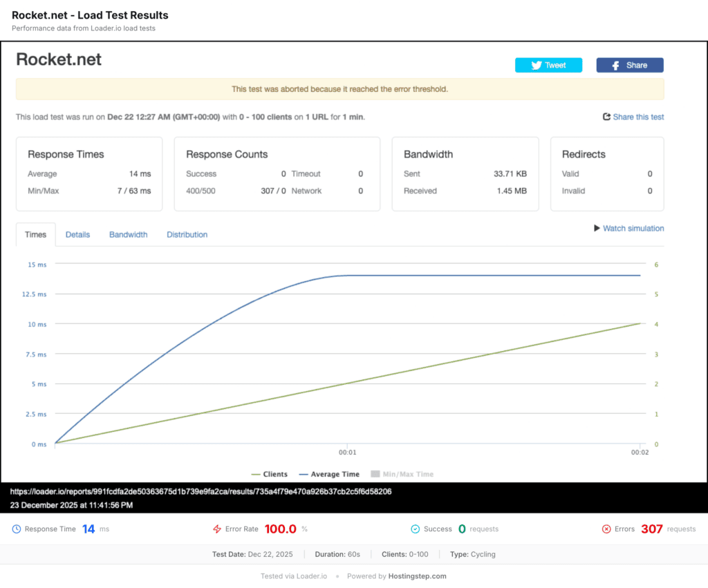The image size is (708, 588).
Task: Click the red X circle icon next to Errors
Action: tap(606, 529)
